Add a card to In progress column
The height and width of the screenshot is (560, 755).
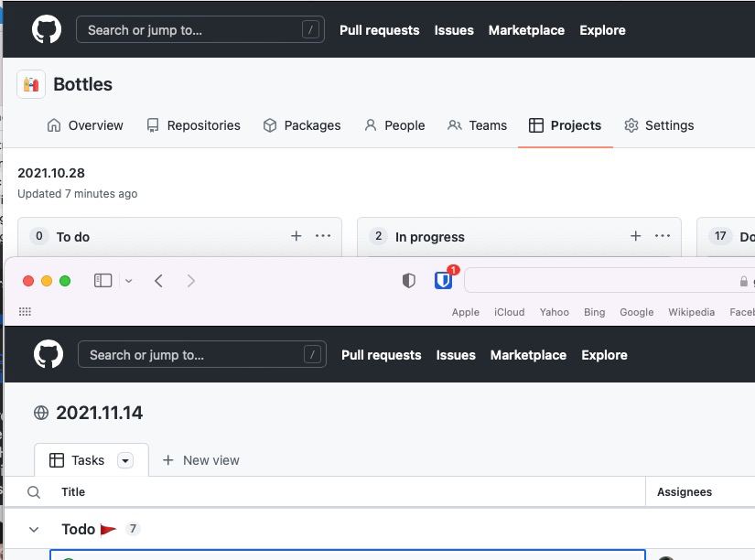click(636, 236)
